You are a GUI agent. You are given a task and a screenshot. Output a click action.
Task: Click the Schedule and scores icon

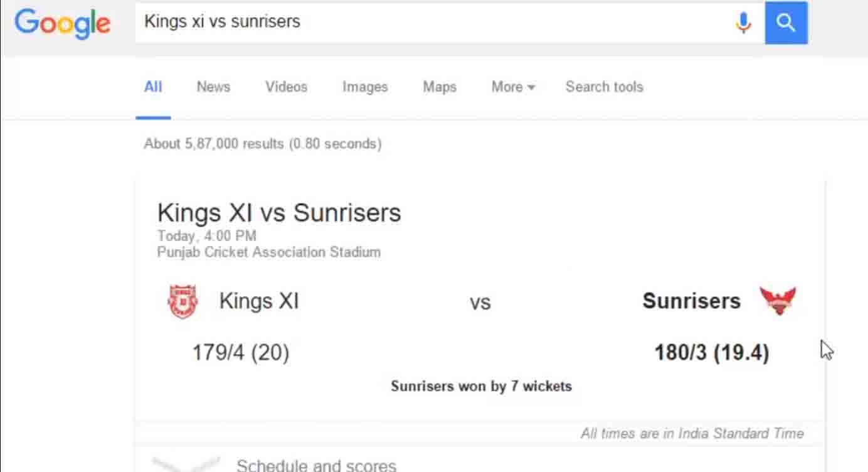tap(186, 464)
